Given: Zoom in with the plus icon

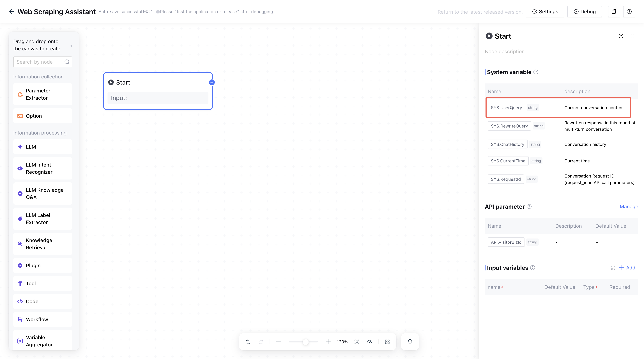Looking at the screenshot, I should (x=328, y=342).
